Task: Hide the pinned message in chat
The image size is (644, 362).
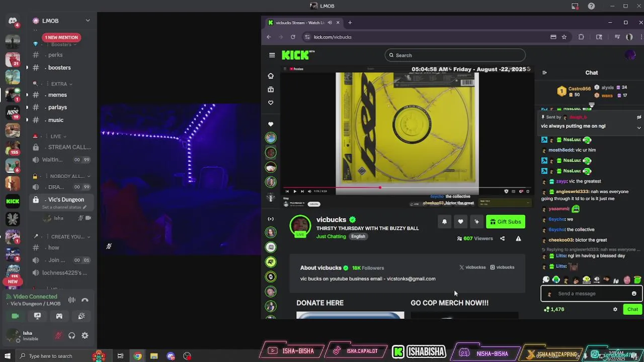Action: (639, 117)
